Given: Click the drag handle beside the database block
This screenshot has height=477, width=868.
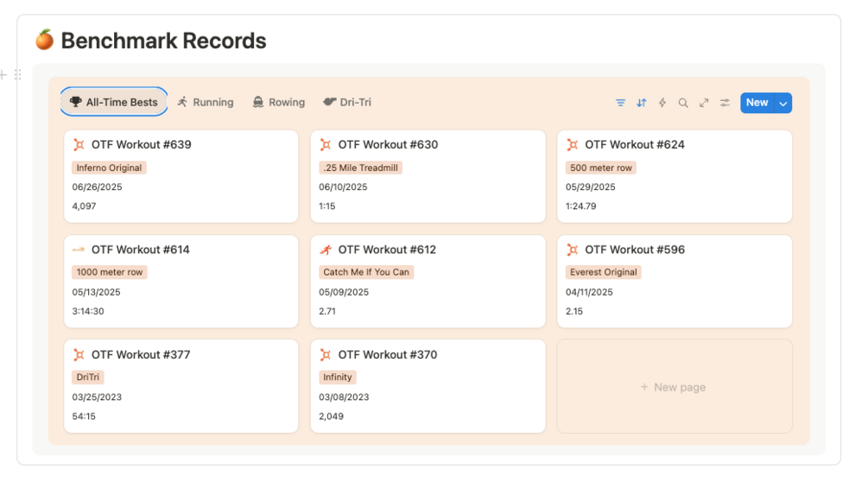Looking at the screenshot, I should pyautogui.click(x=18, y=75).
